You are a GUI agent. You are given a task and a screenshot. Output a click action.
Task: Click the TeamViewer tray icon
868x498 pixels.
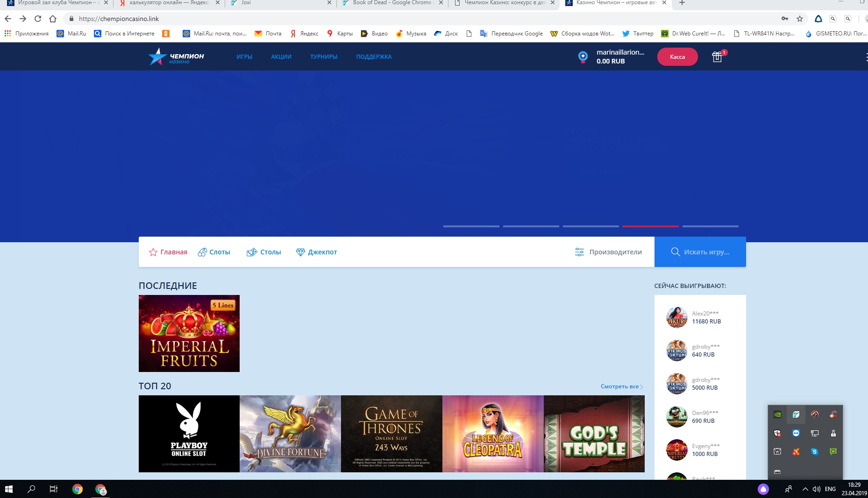tap(796, 433)
